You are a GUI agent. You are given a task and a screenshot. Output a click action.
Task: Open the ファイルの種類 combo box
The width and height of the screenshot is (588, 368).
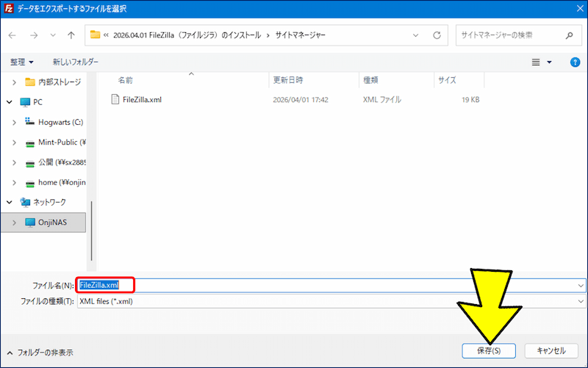(x=331, y=301)
